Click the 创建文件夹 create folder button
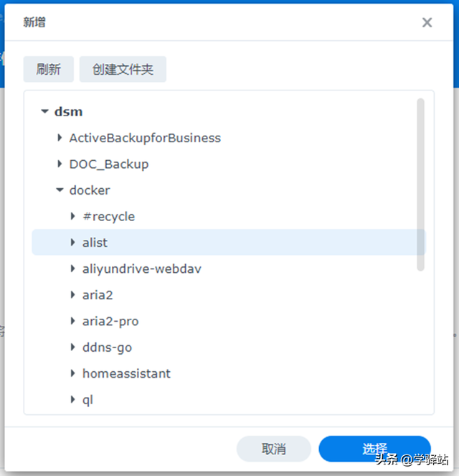The image size is (459, 476). point(123,69)
